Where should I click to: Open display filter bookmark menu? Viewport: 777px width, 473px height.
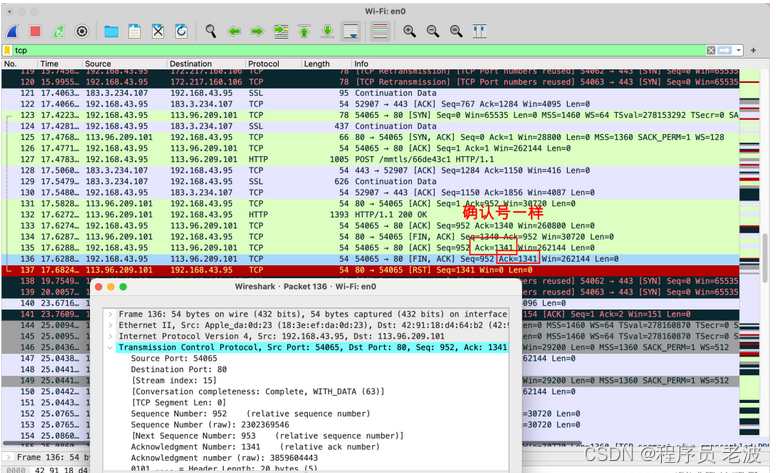(x=7, y=50)
